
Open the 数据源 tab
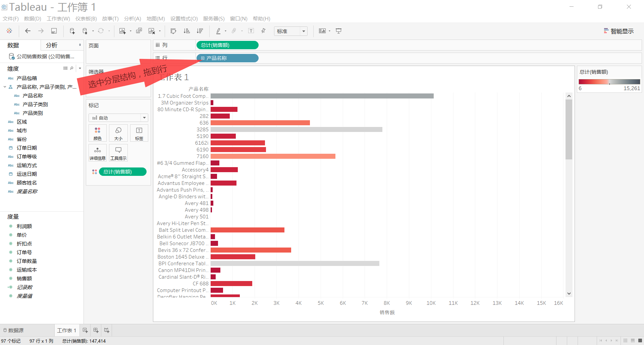click(13, 330)
